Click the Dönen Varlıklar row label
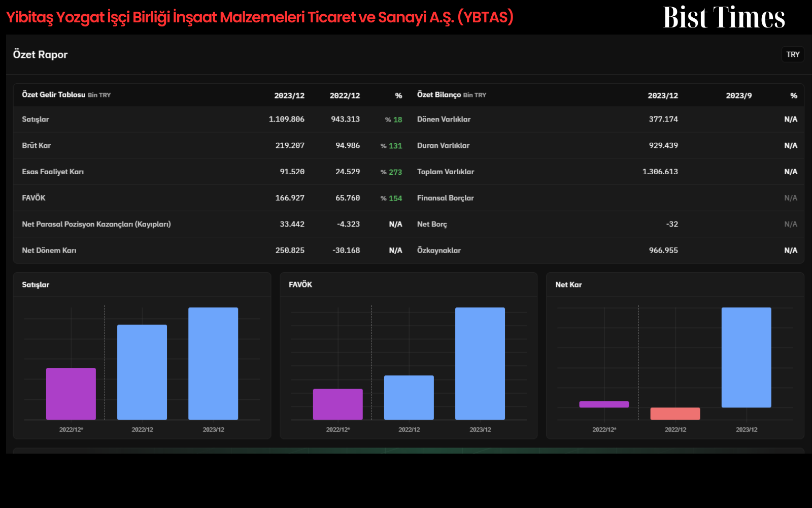812x508 pixels. pyautogui.click(x=444, y=119)
